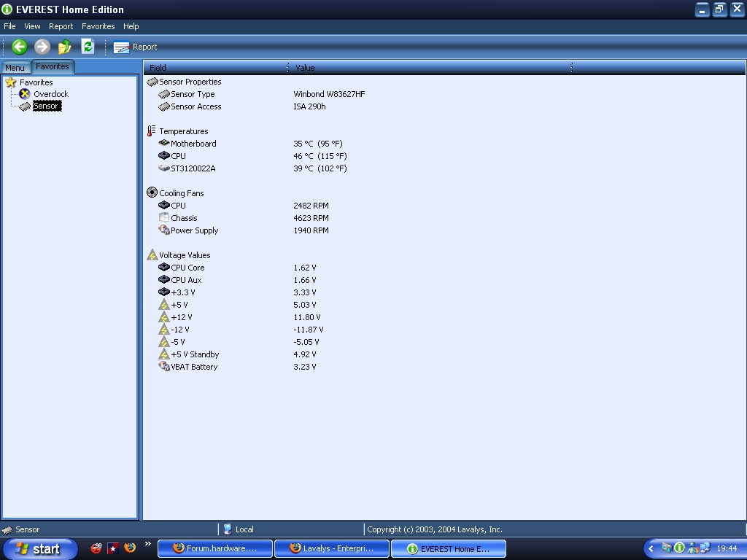Screen dimensions: 747x560
Task: Open the View menu
Action: 32,26
